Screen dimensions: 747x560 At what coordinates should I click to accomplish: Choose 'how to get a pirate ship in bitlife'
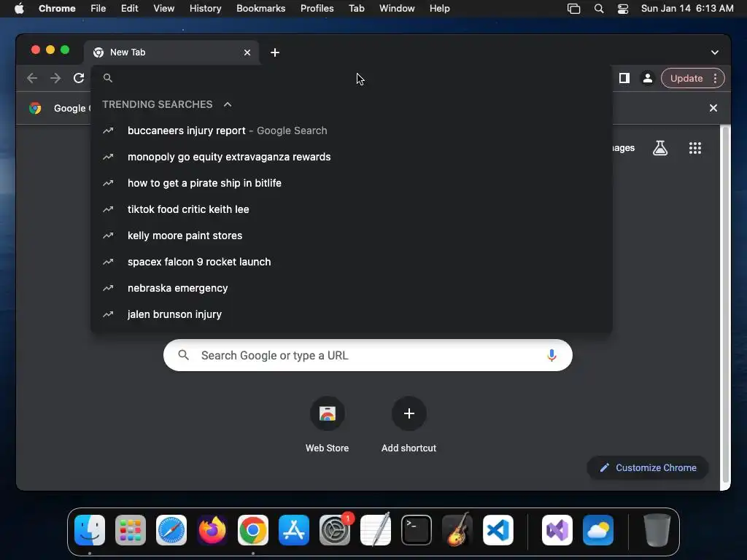[352, 183]
